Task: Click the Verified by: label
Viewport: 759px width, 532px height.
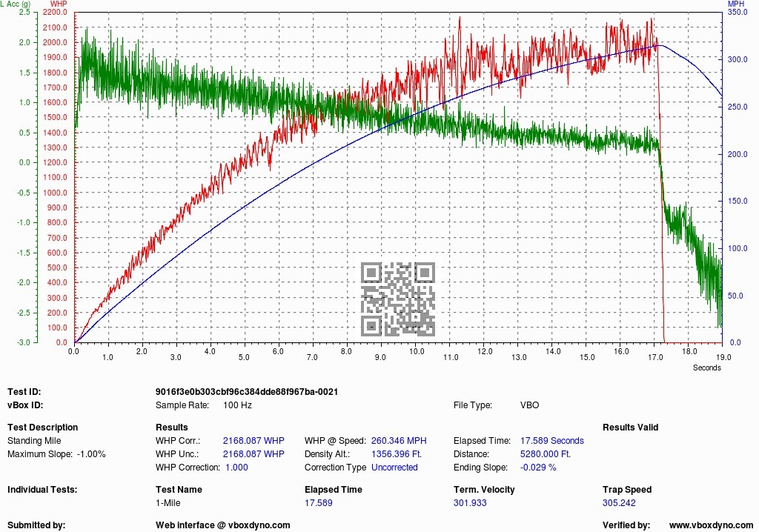Action: [x=626, y=525]
